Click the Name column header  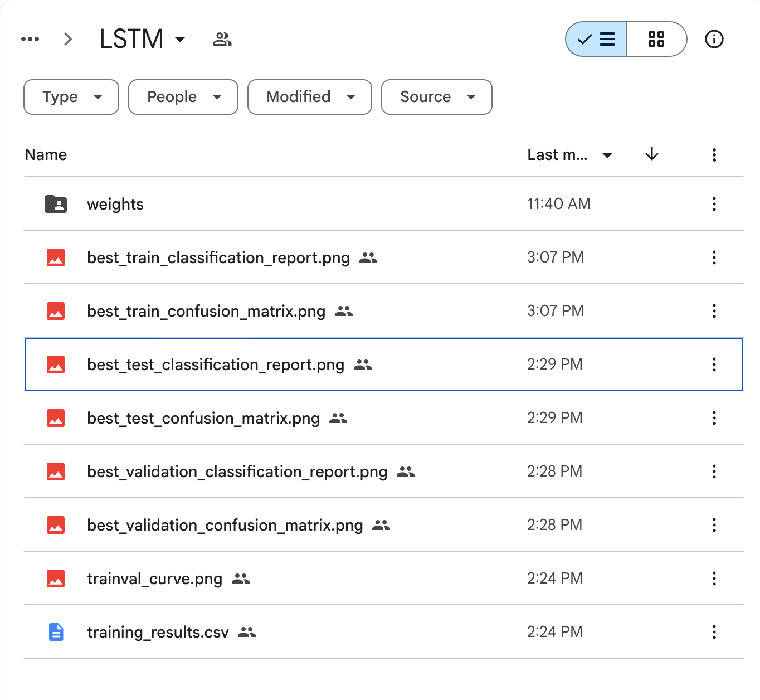46,155
